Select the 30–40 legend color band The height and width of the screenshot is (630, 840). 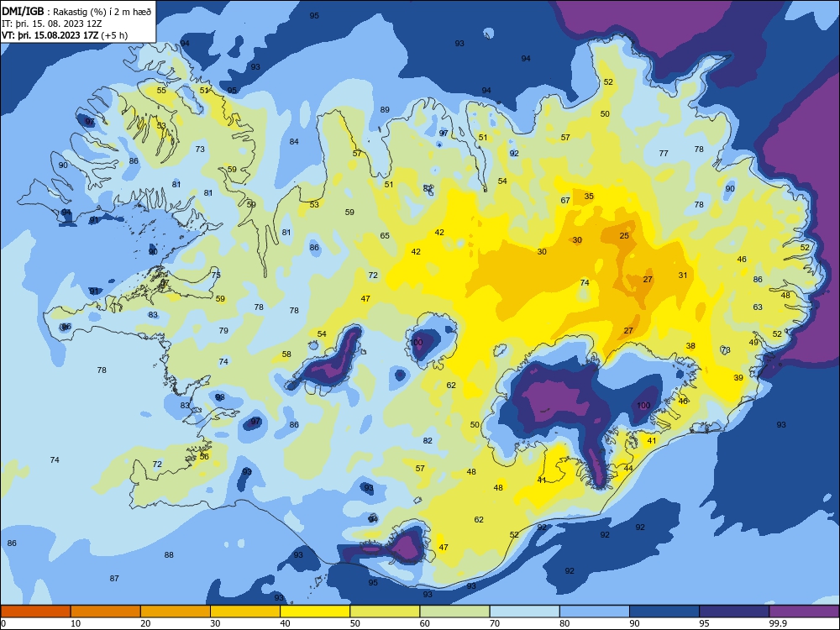pos(245,612)
